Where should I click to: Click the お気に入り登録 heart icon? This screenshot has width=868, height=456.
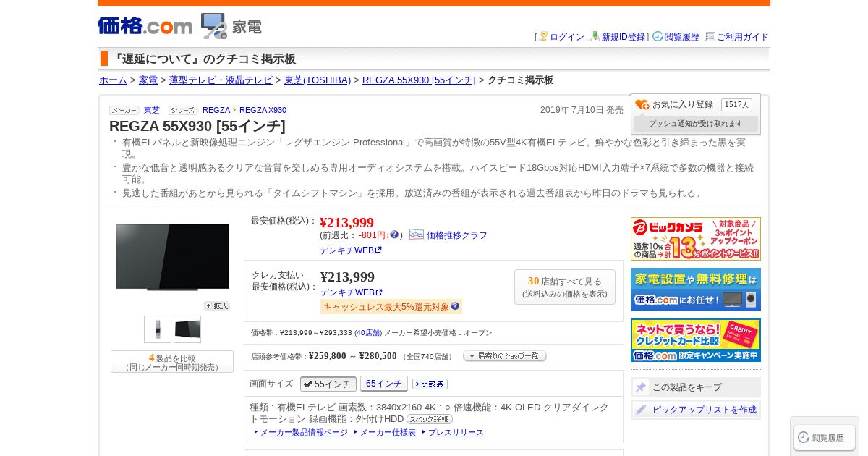[x=642, y=105]
